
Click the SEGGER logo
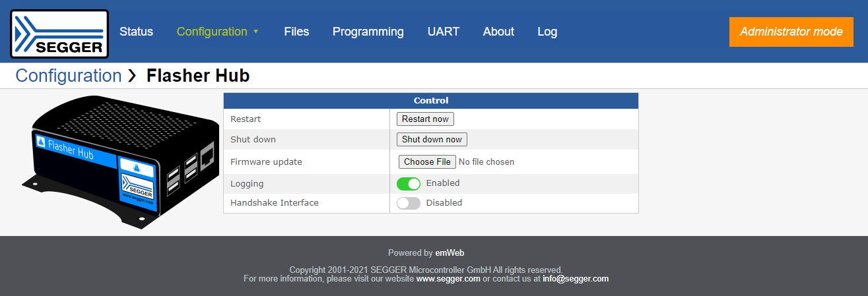pyautogui.click(x=59, y=34)
